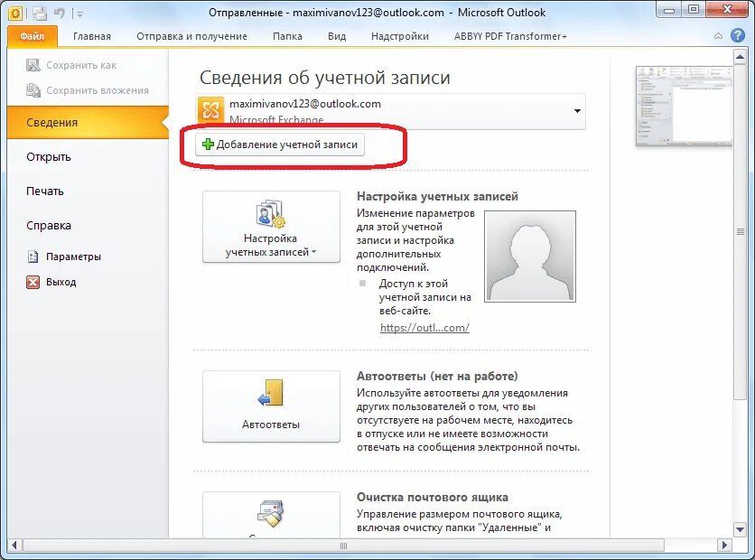Click the green plus icon for adding account

pos(208,144)
